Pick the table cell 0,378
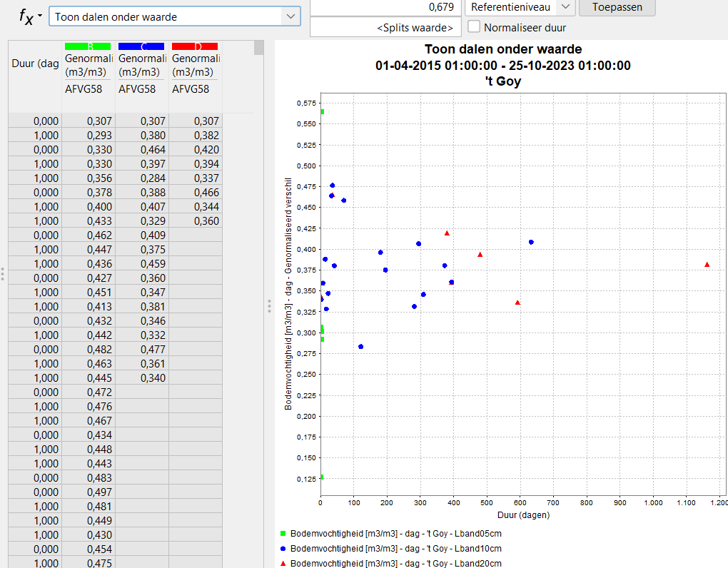This screenshot has height=568, width=728. click(x=89, y=192)
